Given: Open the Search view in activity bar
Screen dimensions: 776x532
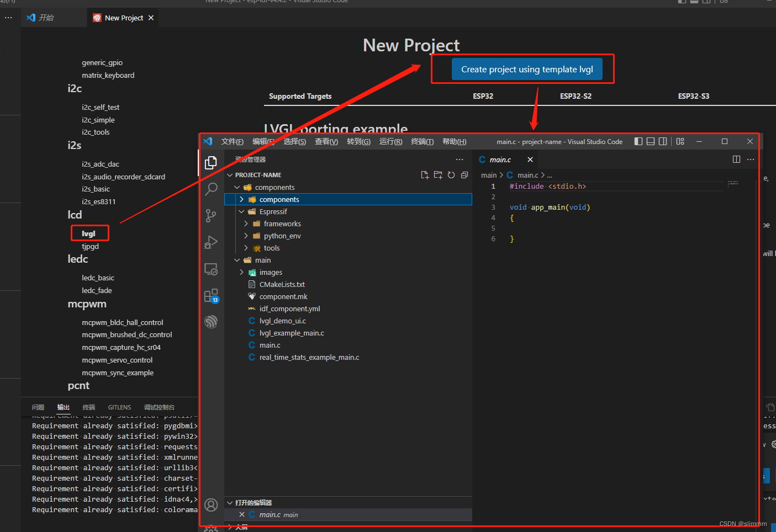Looking at the screenshot, I should [x=211, y=189].
